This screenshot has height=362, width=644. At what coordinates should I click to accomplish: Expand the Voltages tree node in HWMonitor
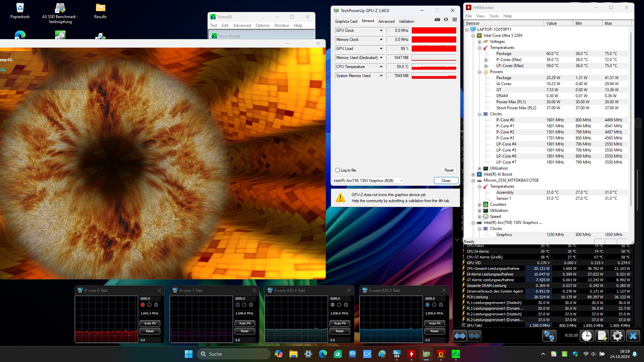click(480, 42)
